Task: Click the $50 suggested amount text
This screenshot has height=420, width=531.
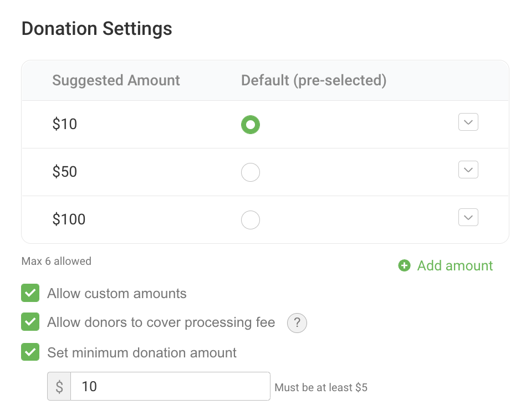Action: pyautogui.click(x=65, y=172)
